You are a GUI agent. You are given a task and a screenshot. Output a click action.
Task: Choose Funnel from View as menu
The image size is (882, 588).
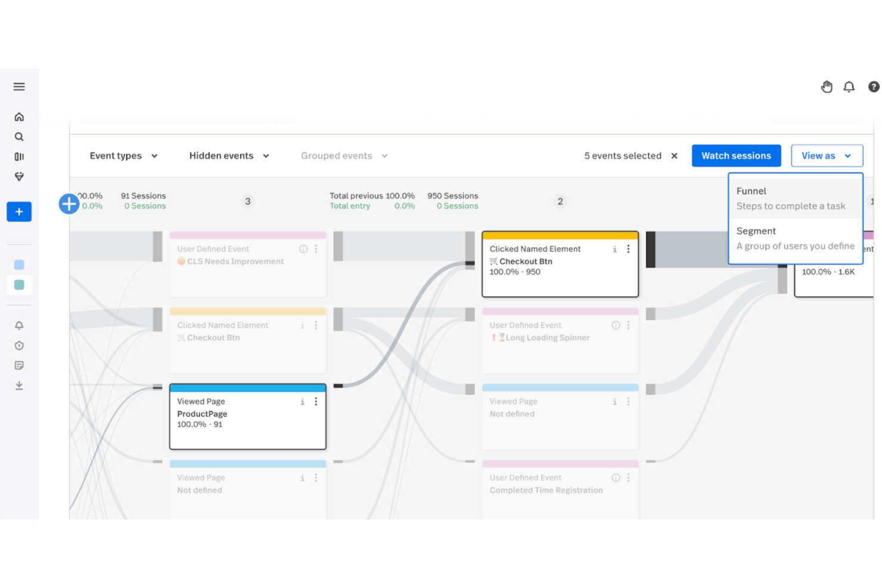pos(796,198)
